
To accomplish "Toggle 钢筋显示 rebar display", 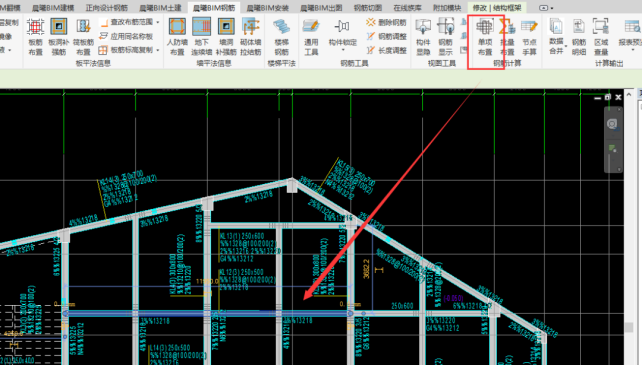I will click(445, 37).
